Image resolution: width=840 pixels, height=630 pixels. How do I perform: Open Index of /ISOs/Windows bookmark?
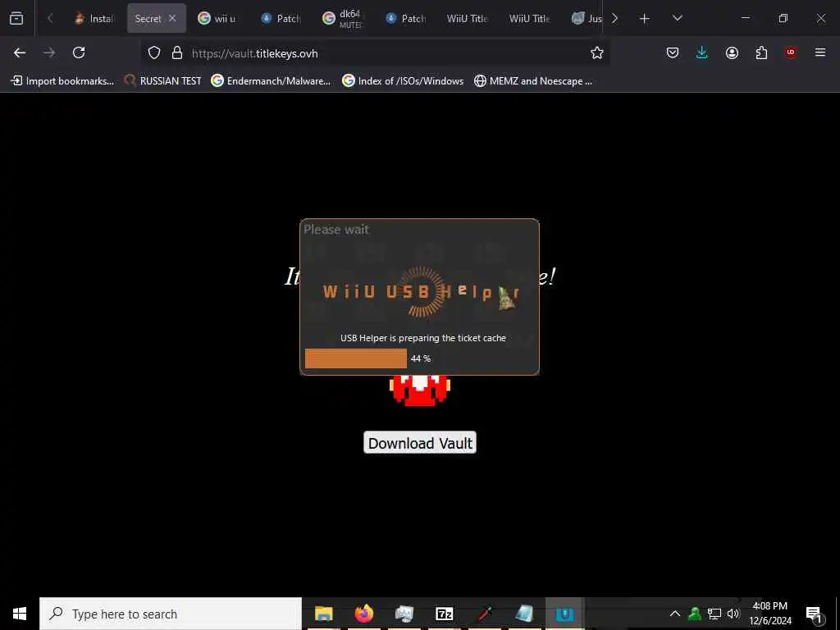[403, 81]
